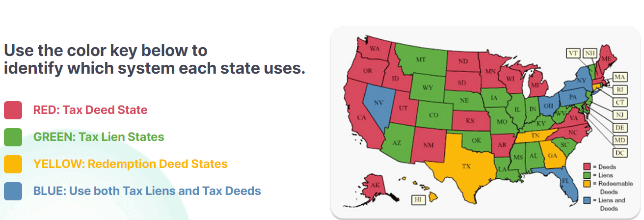644x220 pixels.
Task: Select the DC callout label
Action: [x=620, y=153]
